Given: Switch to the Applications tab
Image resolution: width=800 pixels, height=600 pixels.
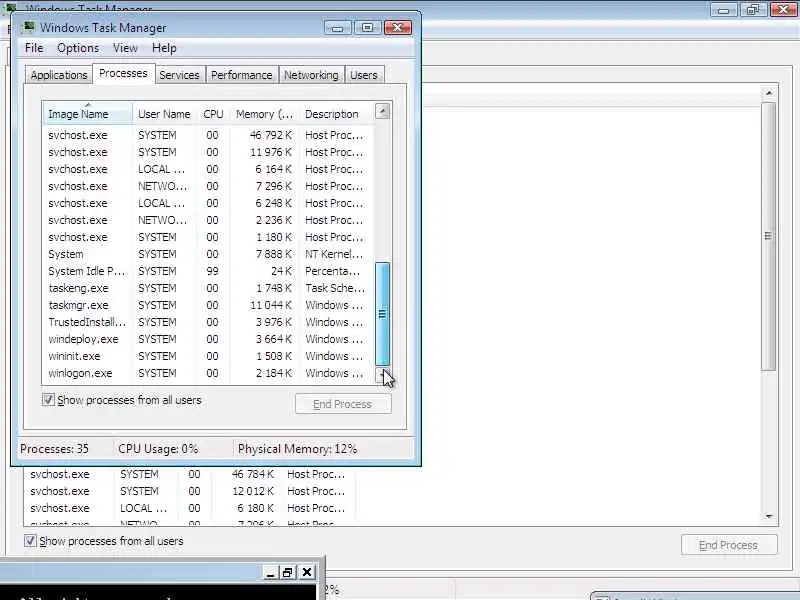Looking at the screenshot, I should click(x=59, y=75).
